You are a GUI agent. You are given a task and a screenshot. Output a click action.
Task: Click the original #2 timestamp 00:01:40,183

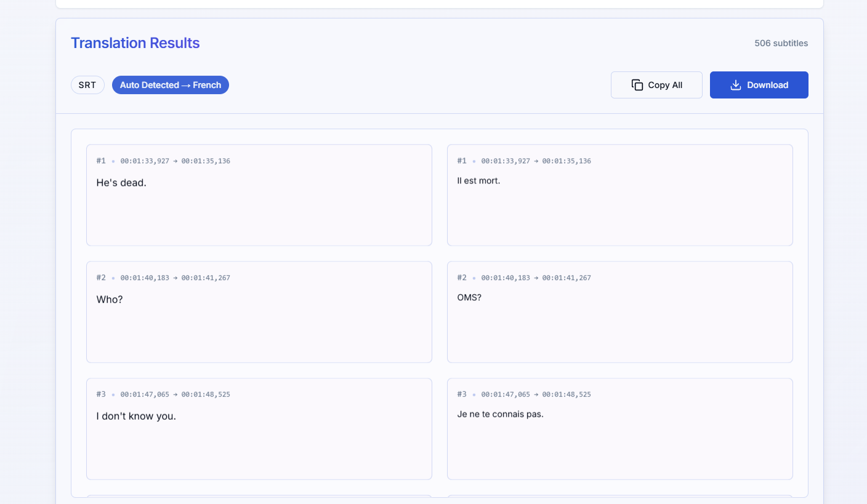pos(145,278)
